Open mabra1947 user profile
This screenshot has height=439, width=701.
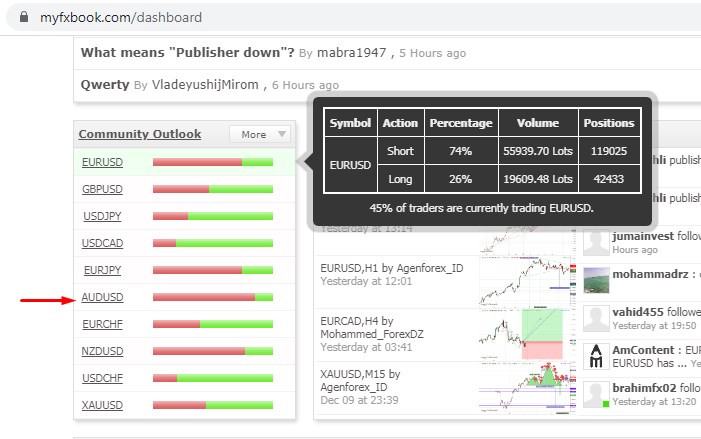(x=351, y=53)
